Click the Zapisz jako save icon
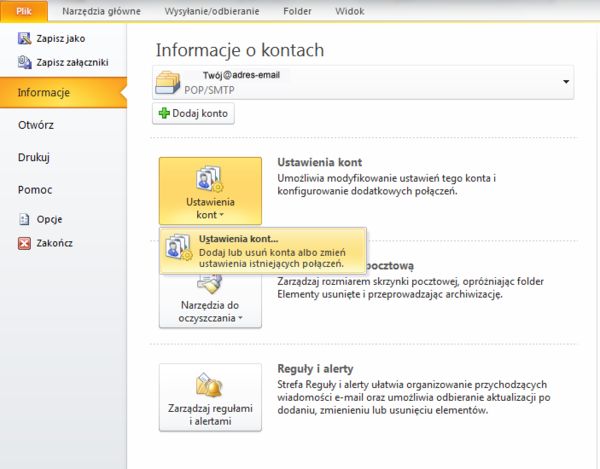This screenshot has height=469, width=600. click(x=24, y=38)
